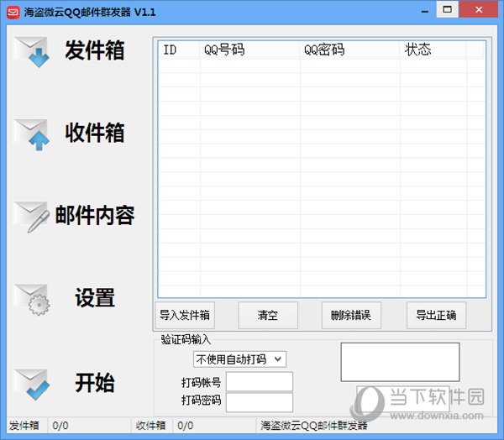The height and width of the screenshot is (440, 504).
Task: Click the 发件箱 status bar label
Action: [x=24, y=426]
